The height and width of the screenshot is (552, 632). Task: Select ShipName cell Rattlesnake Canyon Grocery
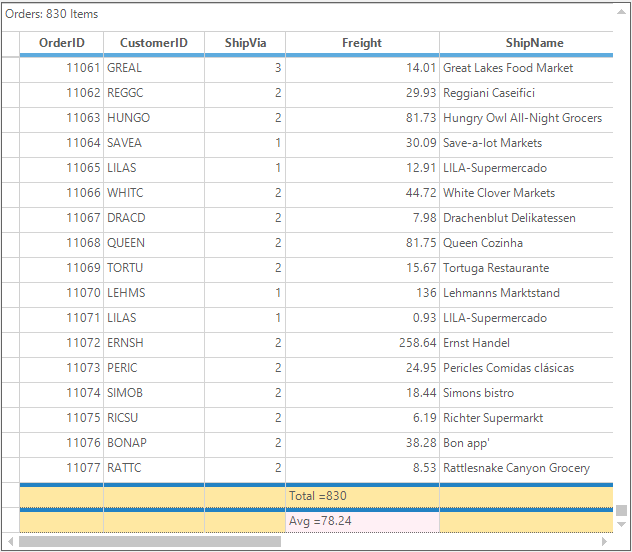(x=526, y=470)
